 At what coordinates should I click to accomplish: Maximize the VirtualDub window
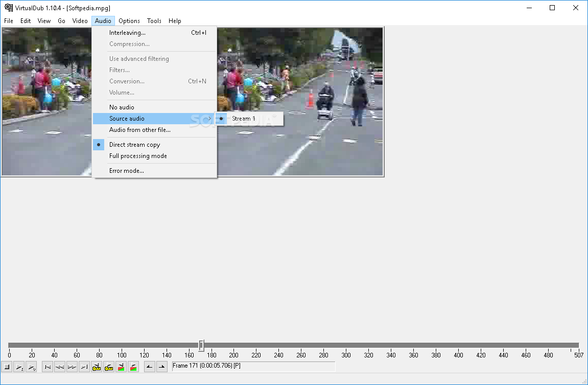552,8
